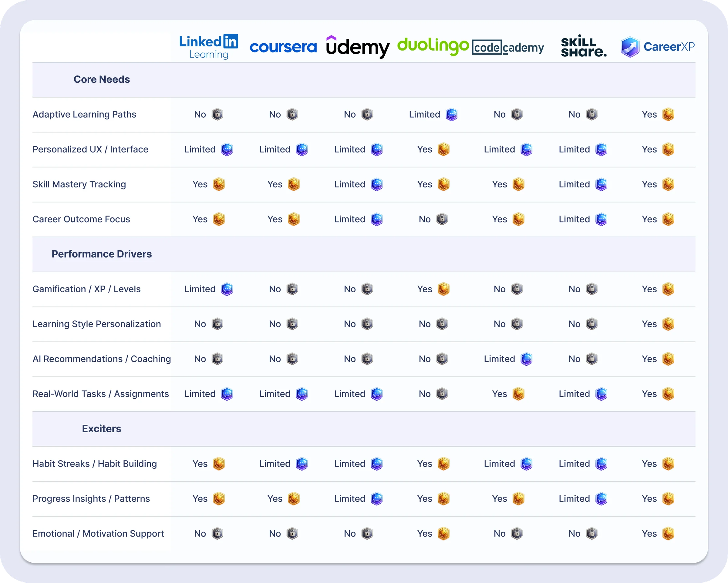Click the Emotional / Motivation Support label
Screen dimensions: 728x583
[x=98, y=533]
